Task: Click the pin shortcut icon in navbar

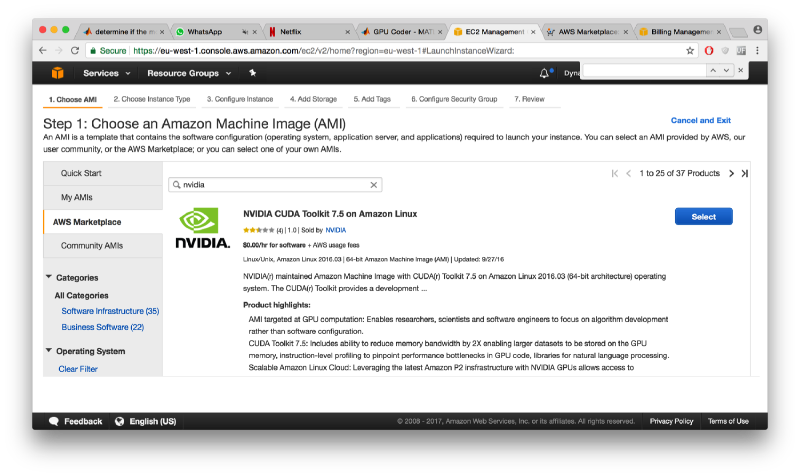Action: coord(253,73)
